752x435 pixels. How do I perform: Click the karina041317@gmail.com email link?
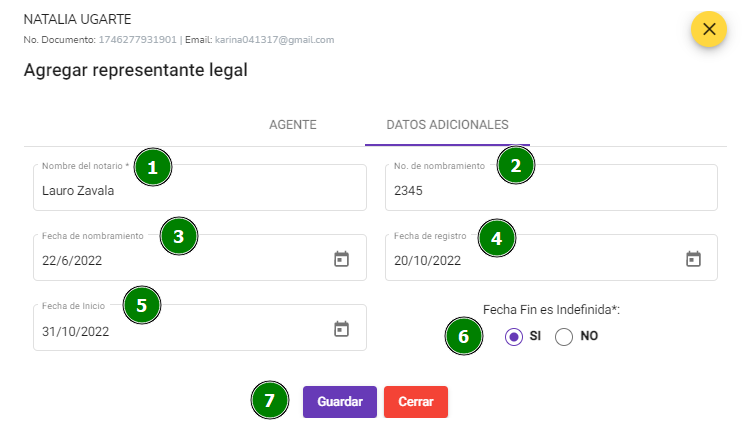click(274, 40)
